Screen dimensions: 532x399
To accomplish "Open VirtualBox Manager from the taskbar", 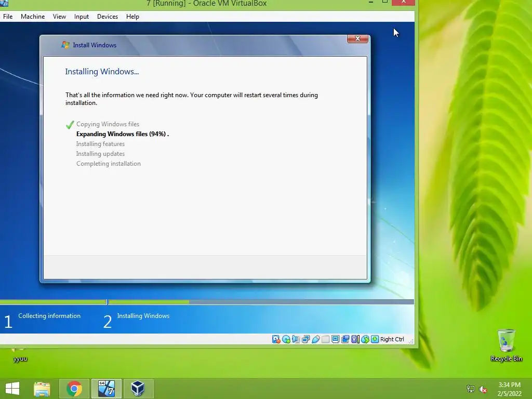I will pyautogui.click(x=138, y=389).
